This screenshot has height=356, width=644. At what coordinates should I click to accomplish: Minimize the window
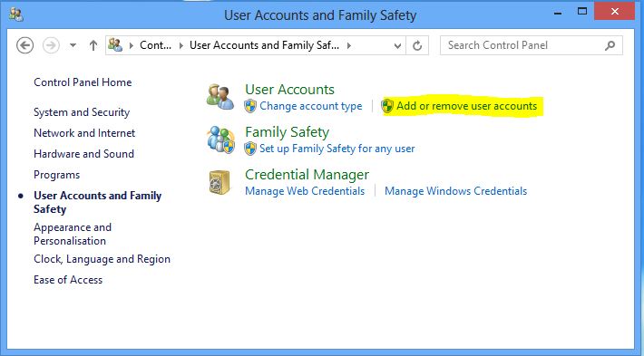tap(558, 13)
